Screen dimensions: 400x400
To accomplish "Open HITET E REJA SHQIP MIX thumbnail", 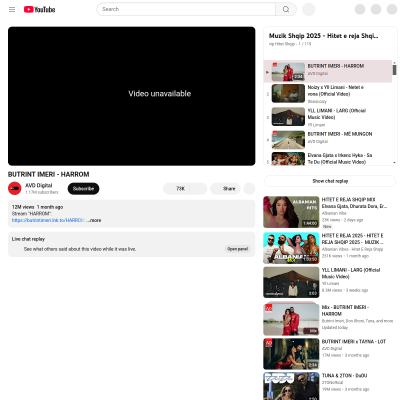I will click(x=291, y=212).
